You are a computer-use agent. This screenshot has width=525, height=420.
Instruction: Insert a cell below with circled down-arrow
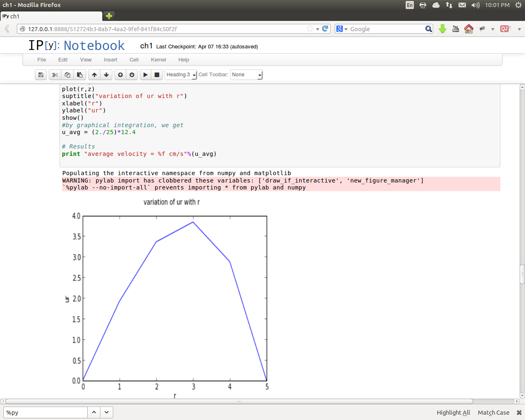pyautogui.click(x=132, y=75)
